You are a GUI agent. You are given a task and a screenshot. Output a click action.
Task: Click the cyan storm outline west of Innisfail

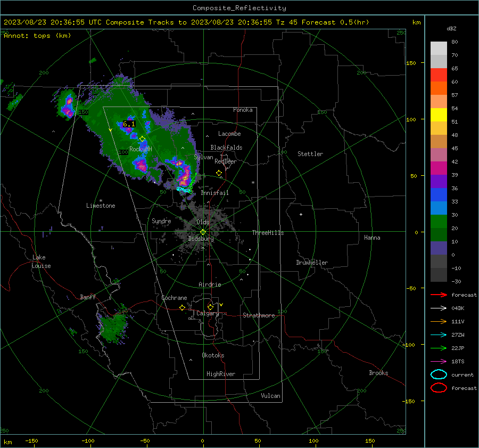(184, 190)
